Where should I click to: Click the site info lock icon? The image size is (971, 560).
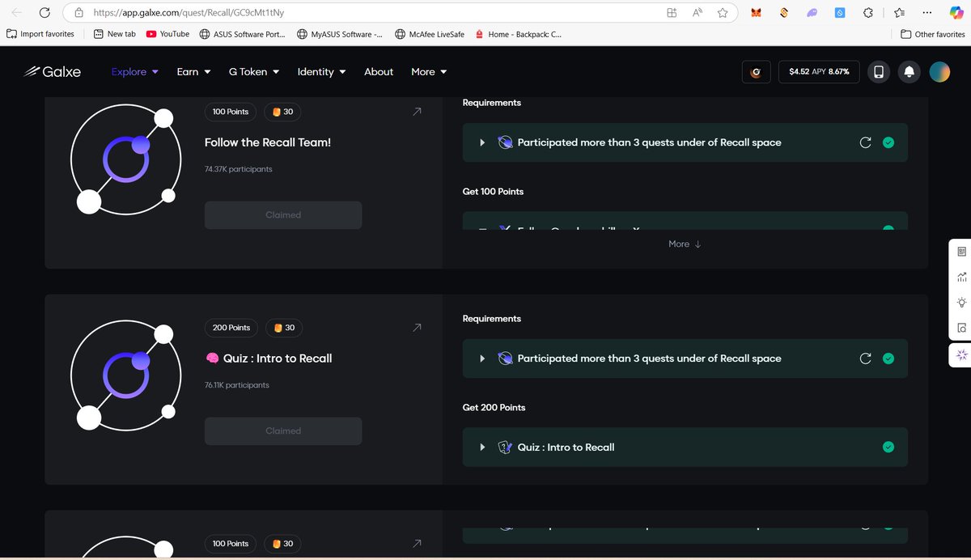click(x=78, y=13)
